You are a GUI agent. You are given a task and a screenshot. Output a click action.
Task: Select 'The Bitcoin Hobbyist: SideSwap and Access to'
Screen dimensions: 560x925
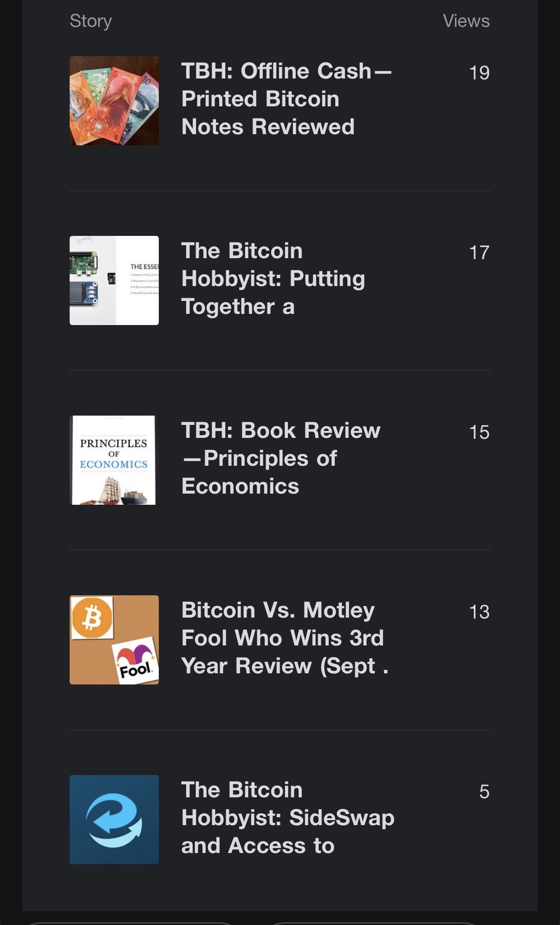[287, 818]
